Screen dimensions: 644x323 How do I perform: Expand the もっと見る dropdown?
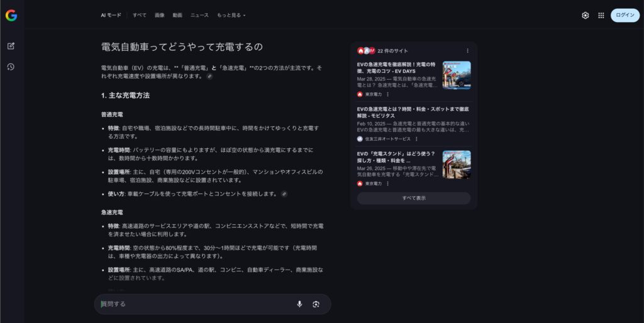pyautogui.click(x=231, y=15)
